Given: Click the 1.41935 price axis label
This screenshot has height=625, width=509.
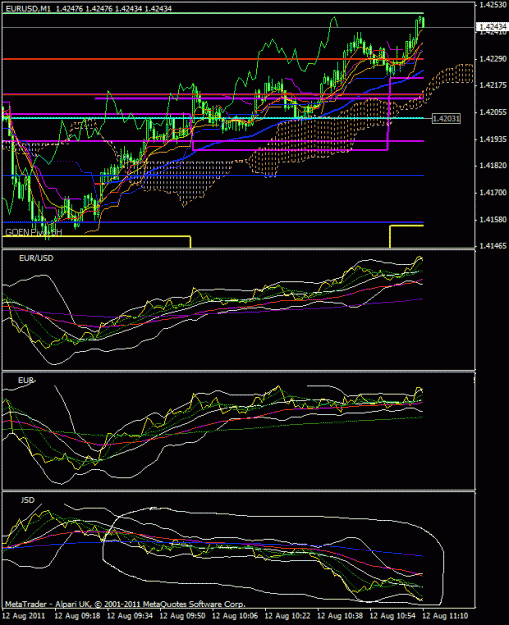Looking at the screenshot, I should pyautogui.click(x=493, y=139).
